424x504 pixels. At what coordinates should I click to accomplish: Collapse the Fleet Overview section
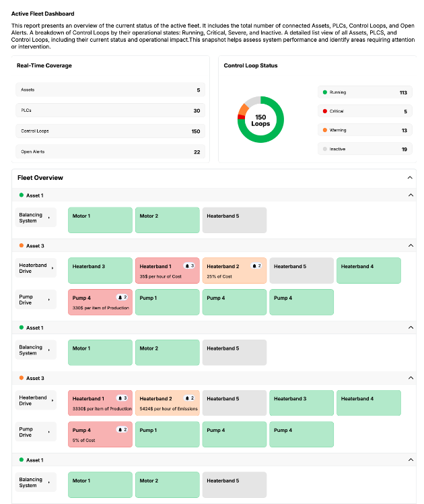coord(410,178)
